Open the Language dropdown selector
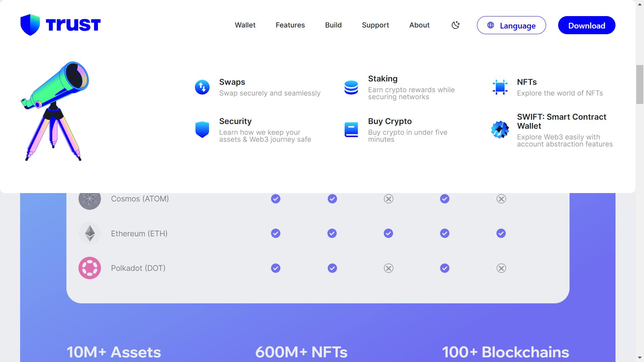The width and height of the screenshot is (644, 362). (x=511, y=25)
